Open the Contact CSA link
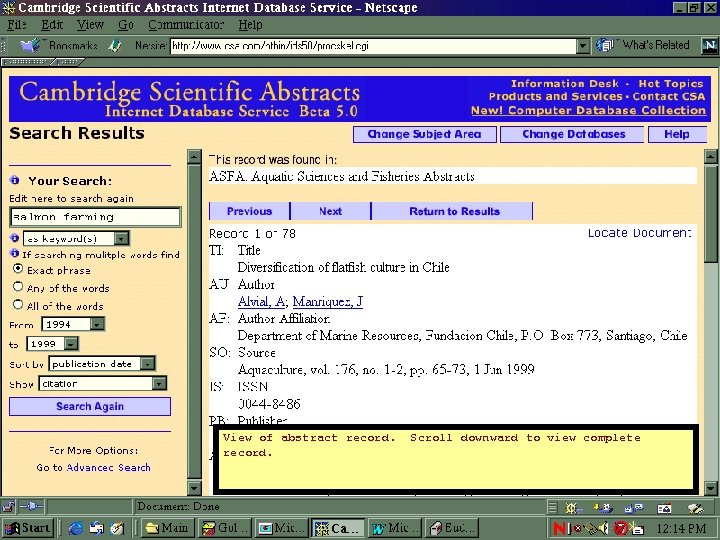The image size is (720, 540). pos(669,96)
